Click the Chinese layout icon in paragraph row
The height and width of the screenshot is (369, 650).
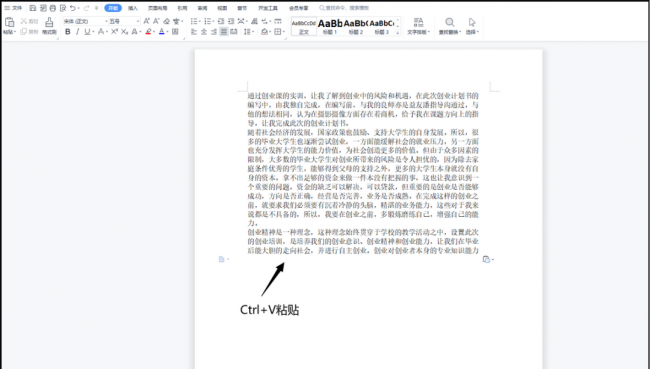pyautogui.click(x=241, y=21)
